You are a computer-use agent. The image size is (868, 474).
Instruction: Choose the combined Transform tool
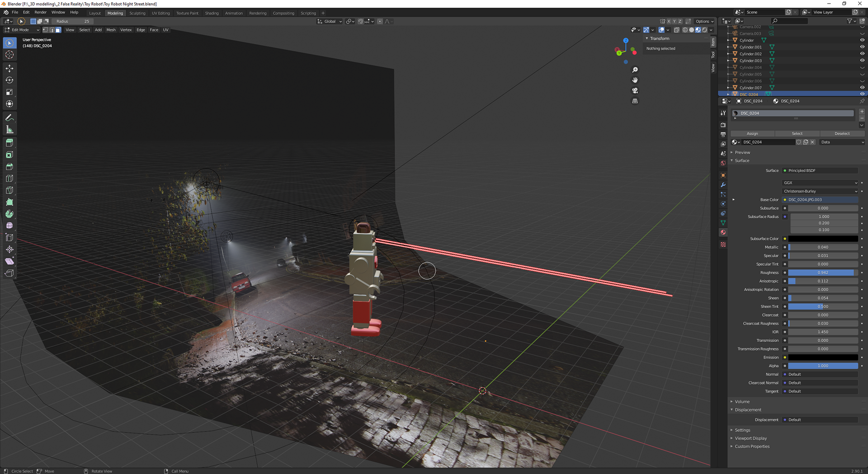tap(9, 103)
